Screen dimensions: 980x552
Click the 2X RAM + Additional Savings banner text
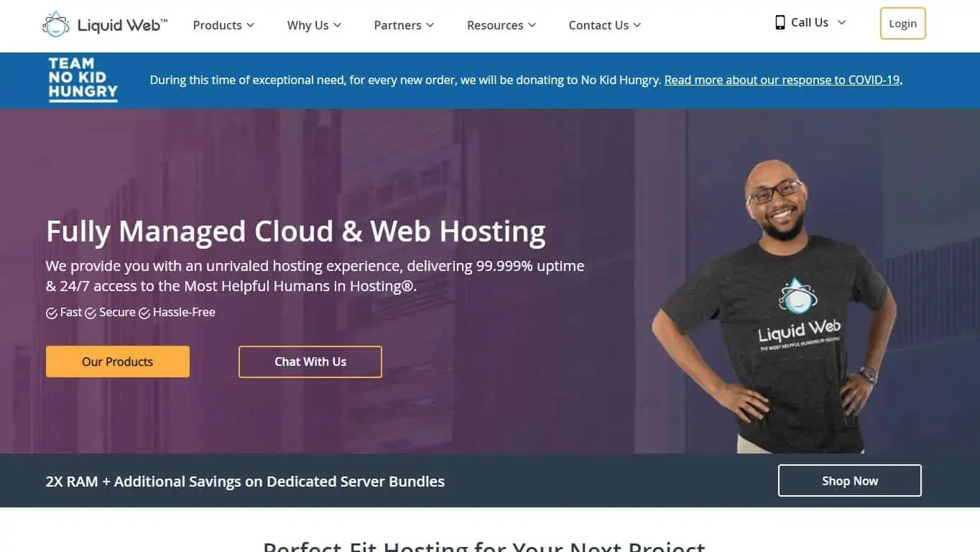[245, 482]
